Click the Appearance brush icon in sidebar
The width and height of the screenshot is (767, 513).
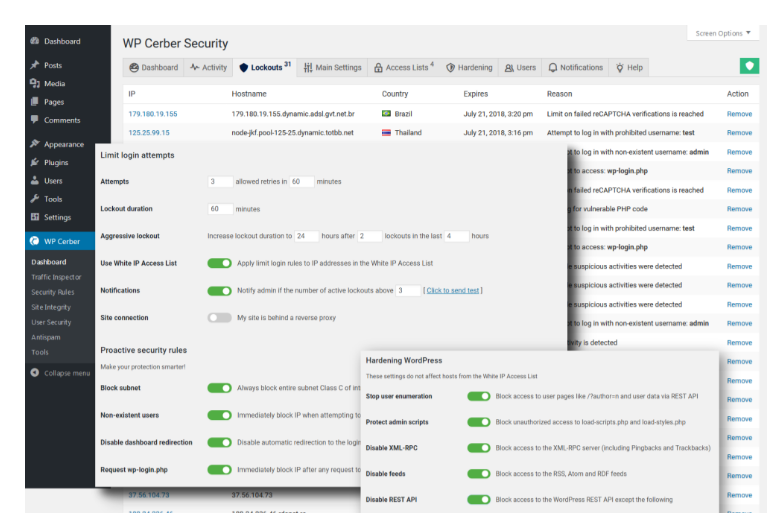click(x=35, y=144)
